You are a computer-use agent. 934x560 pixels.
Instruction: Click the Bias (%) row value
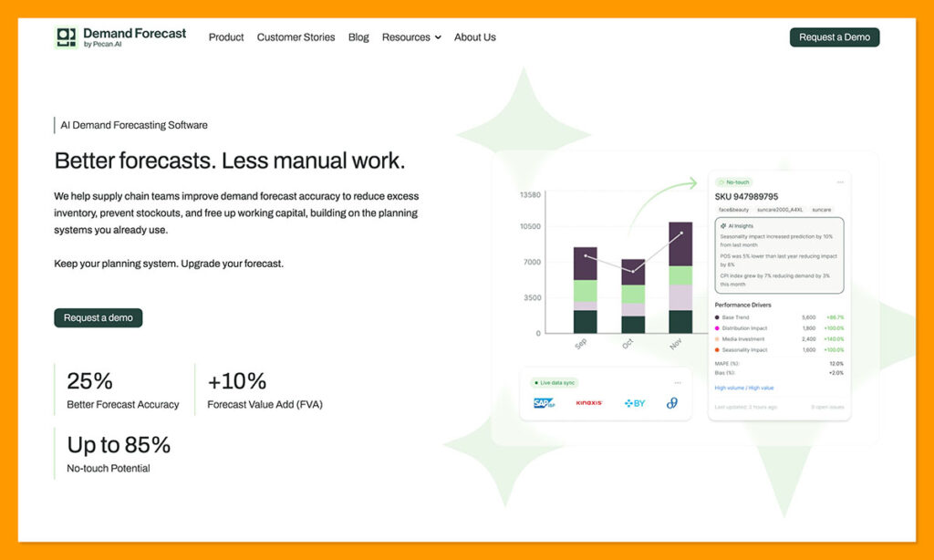click(836, 373)
